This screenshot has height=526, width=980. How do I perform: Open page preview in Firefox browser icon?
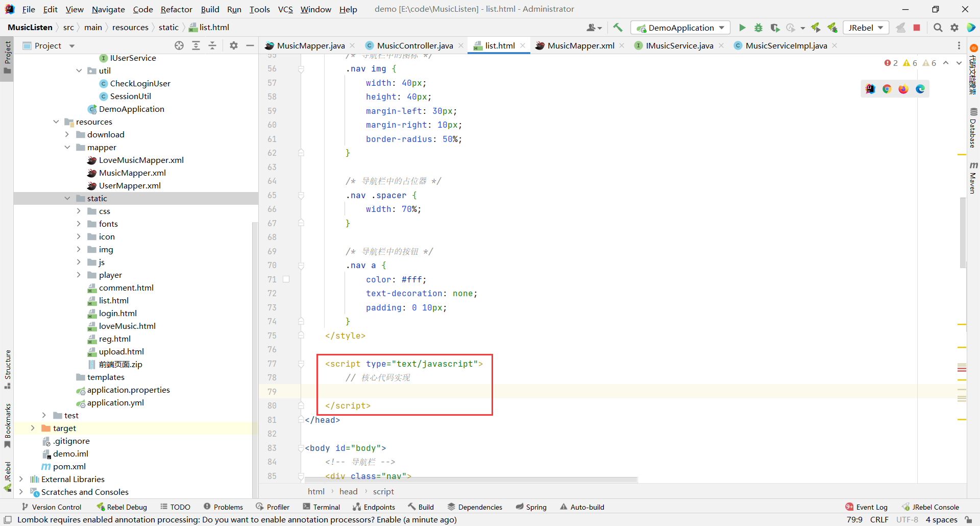pos(903,89)
